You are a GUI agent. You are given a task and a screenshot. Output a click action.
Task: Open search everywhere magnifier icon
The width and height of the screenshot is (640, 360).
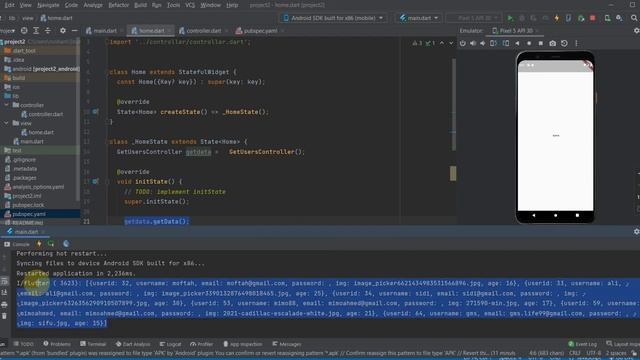[634, 18]
